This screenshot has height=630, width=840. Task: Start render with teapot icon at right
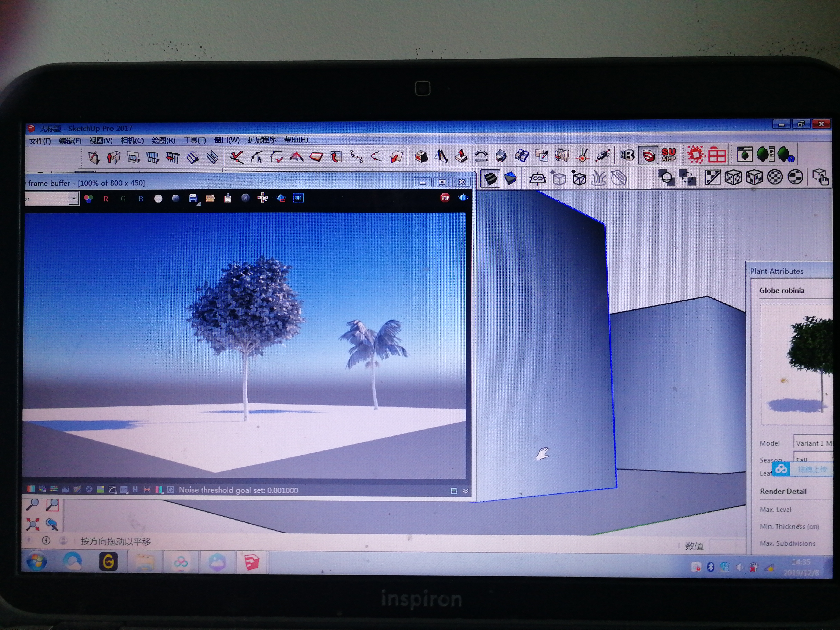[x=463, y=198]
